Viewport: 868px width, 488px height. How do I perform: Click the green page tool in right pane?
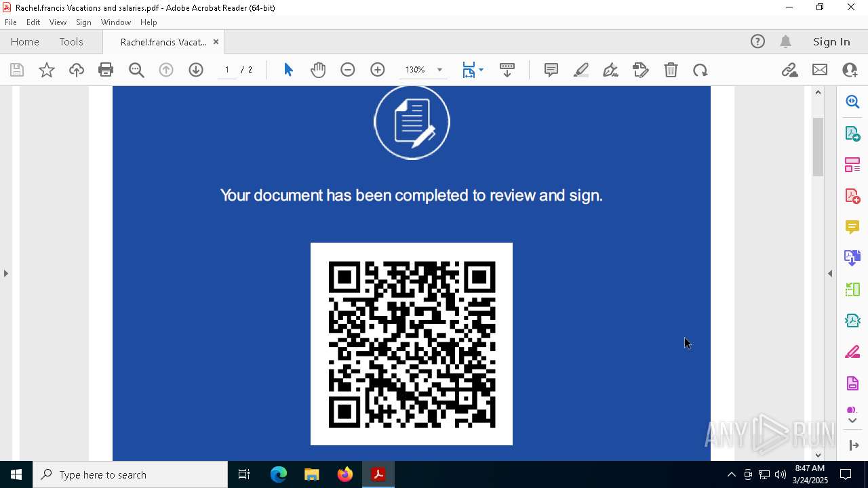[x=852, y=289]
